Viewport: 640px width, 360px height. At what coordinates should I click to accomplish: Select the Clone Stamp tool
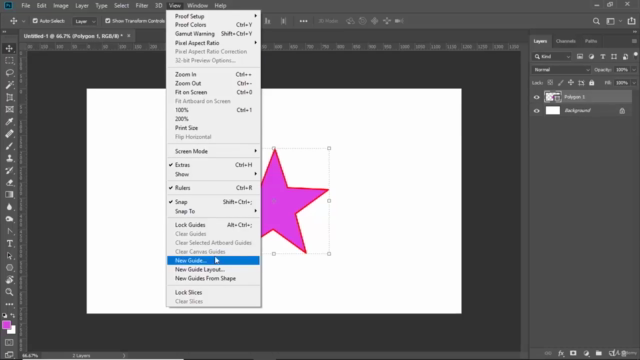click(9, 158)
